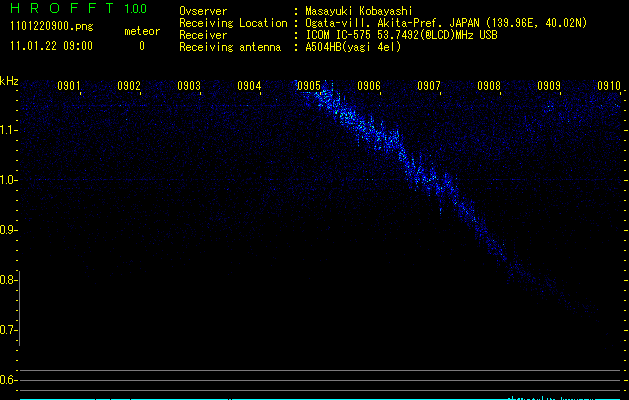Click the 0903 time marker
The height and width of the screenshot is (400, 629).
tap(189, 86)
